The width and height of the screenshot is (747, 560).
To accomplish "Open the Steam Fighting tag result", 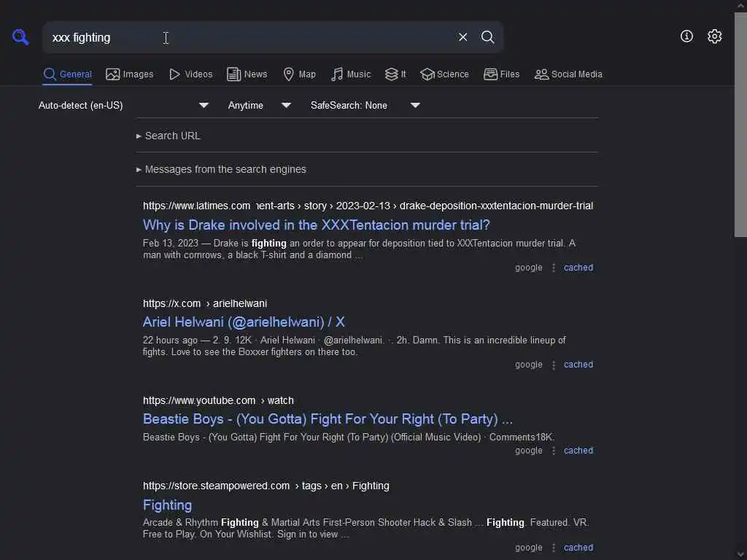I will click(x=167, y=505).
